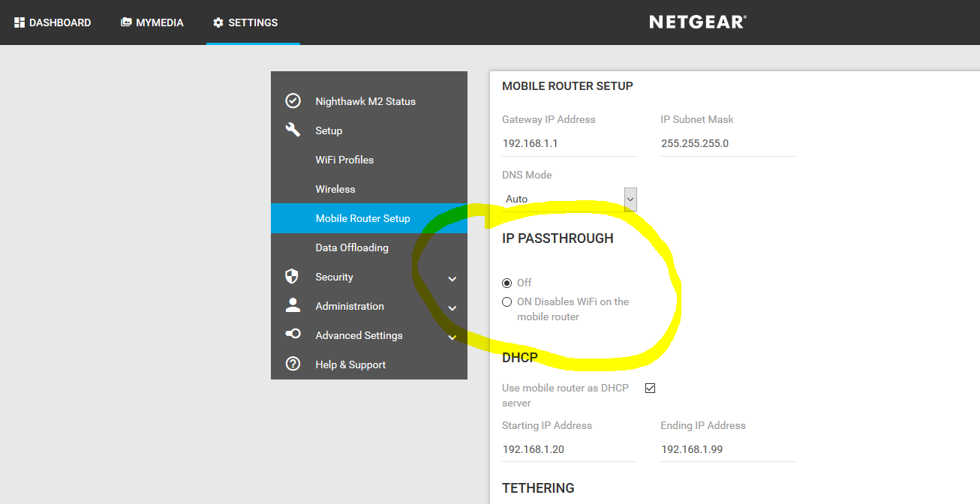The width and height of the screenshot is (980, 504).
Task: Click the Administration person icon
Action: 293,306
